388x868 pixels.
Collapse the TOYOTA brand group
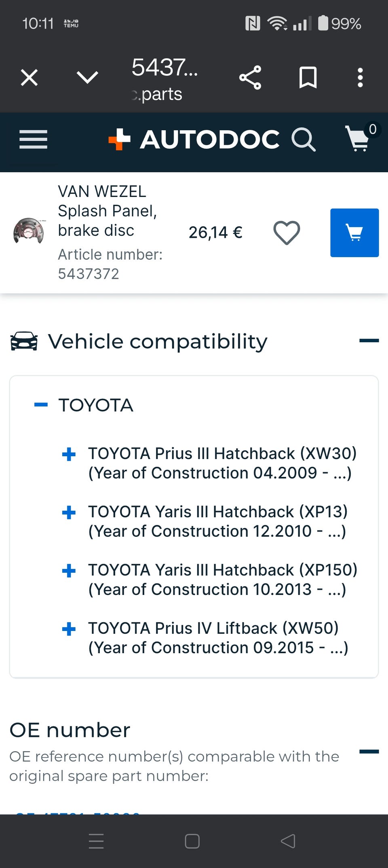click(x=41, y=405)
